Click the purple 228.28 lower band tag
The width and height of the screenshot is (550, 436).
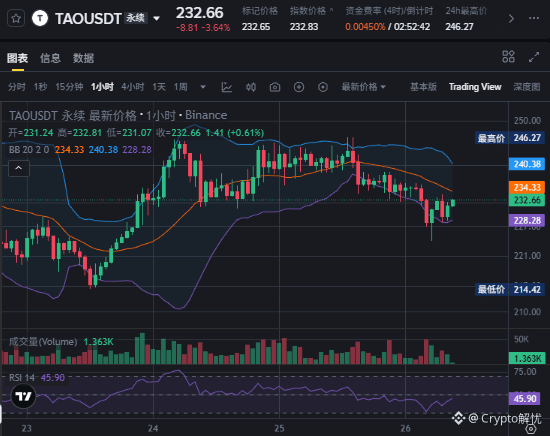point(527,220)
